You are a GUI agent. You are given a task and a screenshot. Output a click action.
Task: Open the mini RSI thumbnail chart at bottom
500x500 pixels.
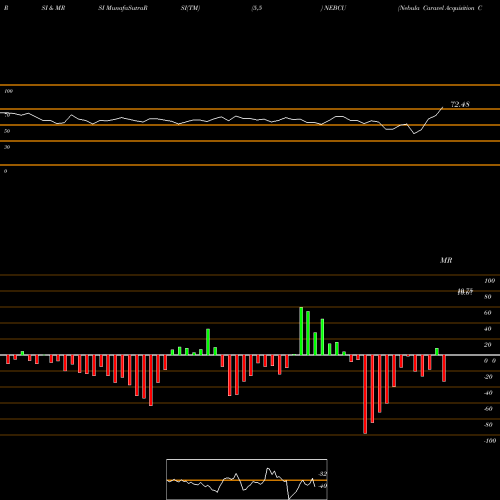[x=247, y=479]
